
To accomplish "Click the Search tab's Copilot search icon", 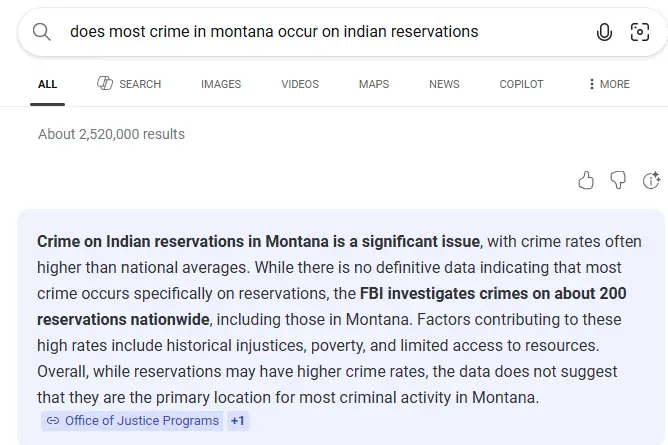I will 105,84.
